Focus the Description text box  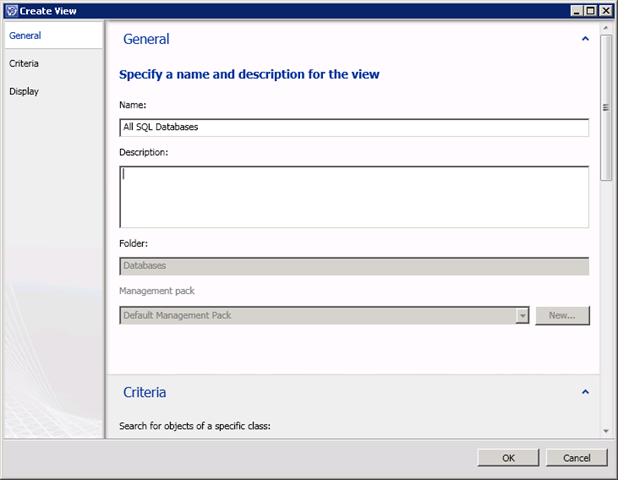point(353,196)
